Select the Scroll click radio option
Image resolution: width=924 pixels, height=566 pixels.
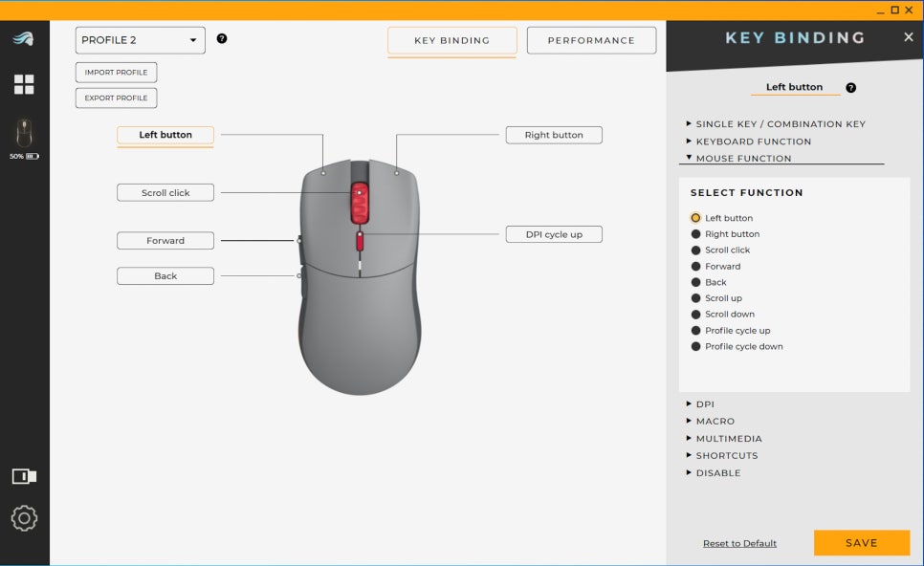tap(696, 250)
